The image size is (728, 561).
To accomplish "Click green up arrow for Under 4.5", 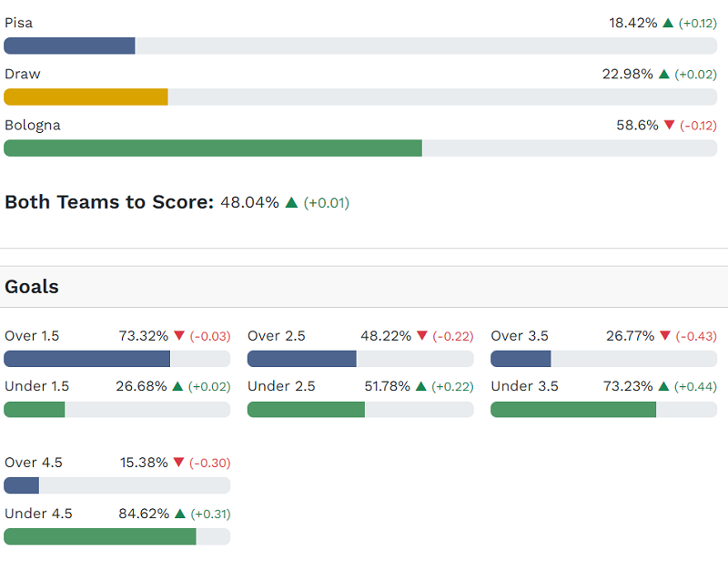I will click(x=179, y=514).
